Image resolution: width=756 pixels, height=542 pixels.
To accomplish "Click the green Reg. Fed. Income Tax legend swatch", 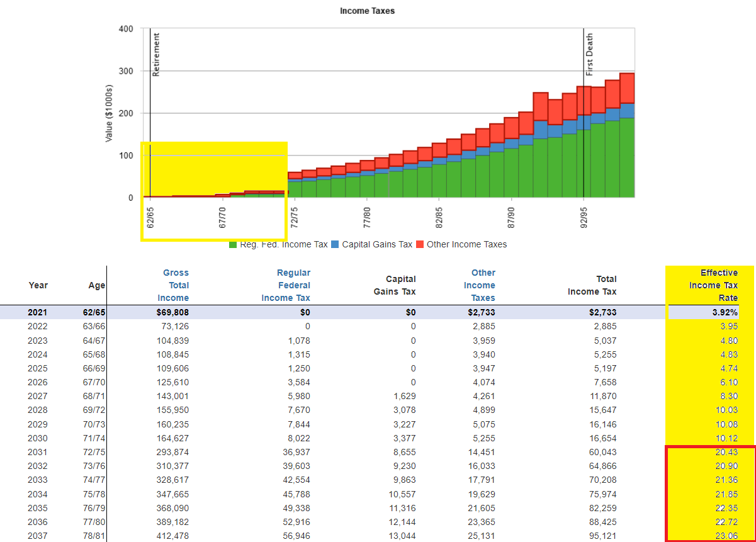I will click(x=233, y=244).
